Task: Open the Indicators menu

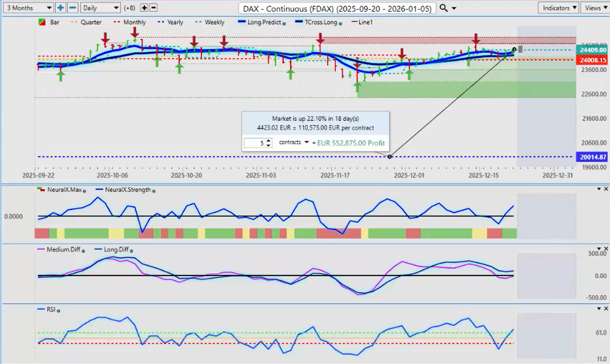Action: click(558, 8)
